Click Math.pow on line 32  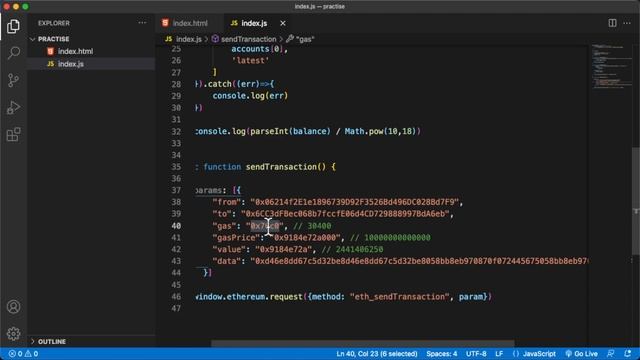[x=364, y=131]
